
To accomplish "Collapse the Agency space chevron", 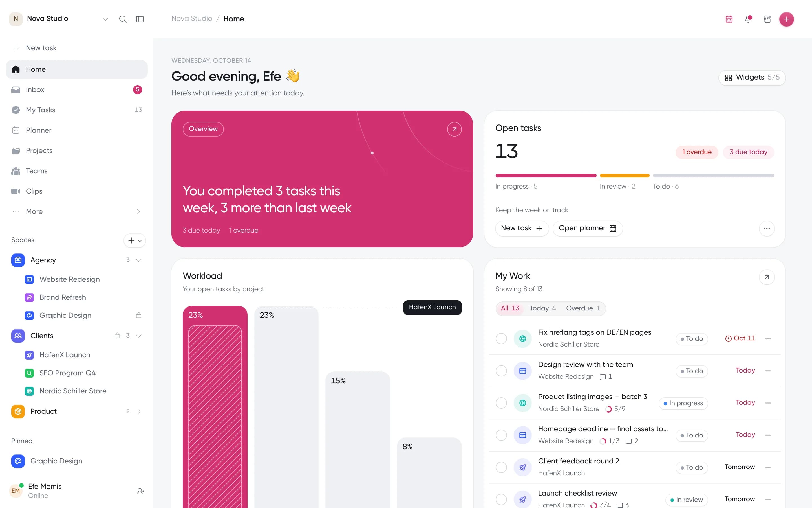I will pyautogui.click(x=139, y=260).
